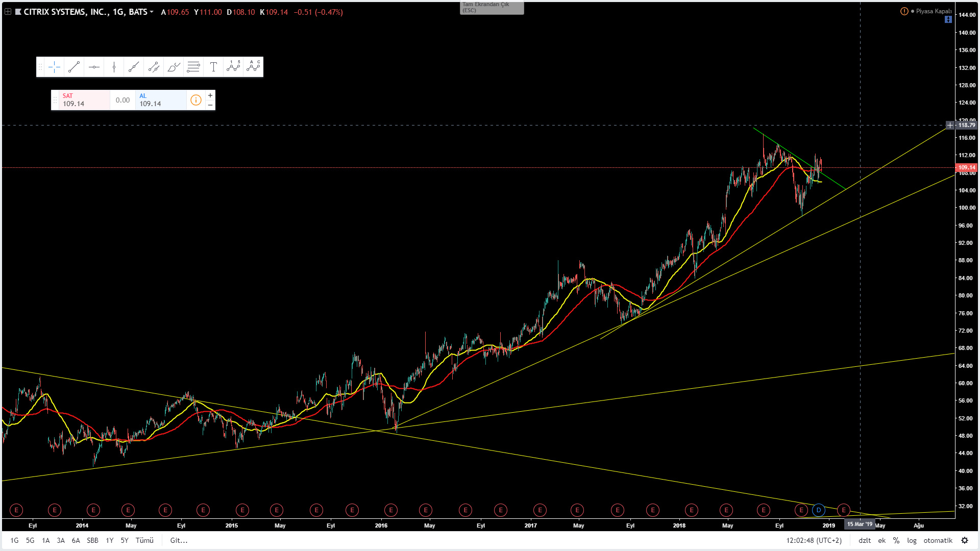Toggle otomatik auto scale

[938, 540]
